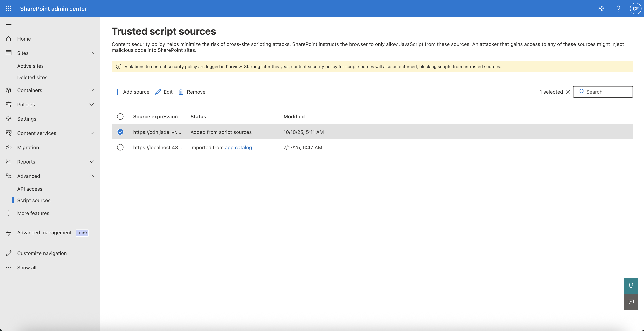This screenshot has height=331, width=644.
Task: Open Settings in navigation
Action: (x=27, y=119)
